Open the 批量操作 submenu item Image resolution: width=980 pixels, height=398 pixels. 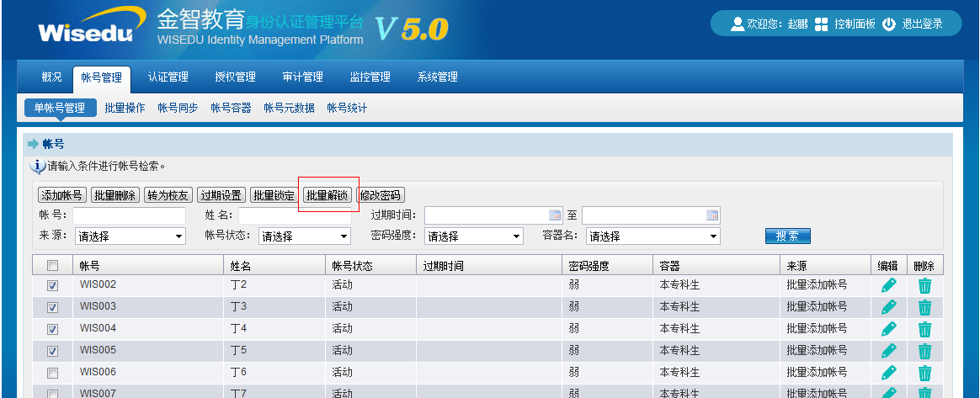point(125,108)
